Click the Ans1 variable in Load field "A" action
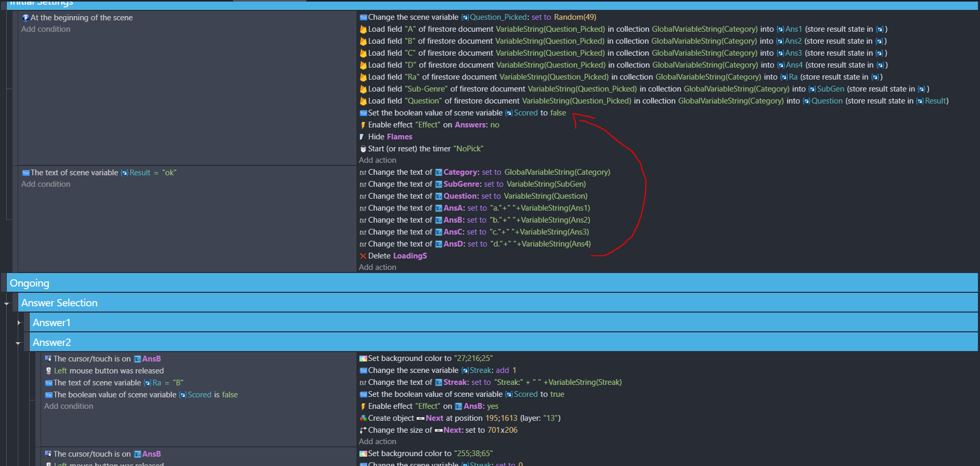The image size is (980, 466). pos(794,30)
